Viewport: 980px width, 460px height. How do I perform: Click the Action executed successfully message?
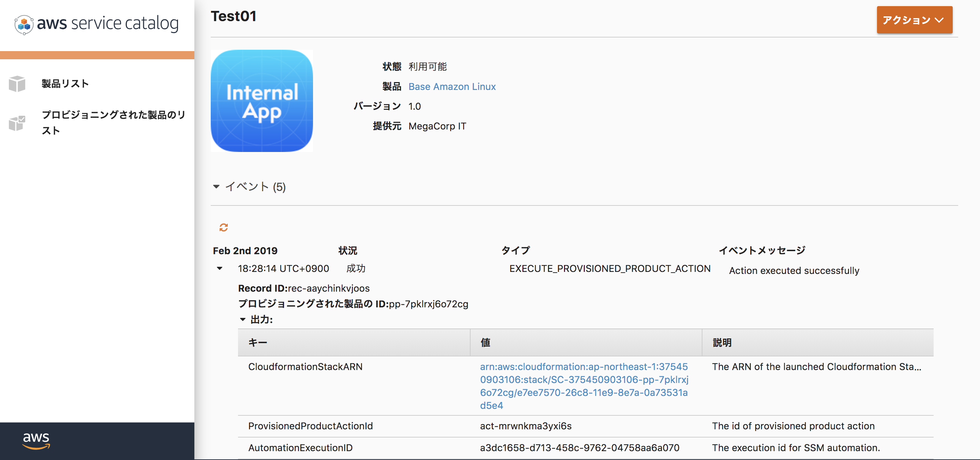pyautogui.click(x=794, y=271)
